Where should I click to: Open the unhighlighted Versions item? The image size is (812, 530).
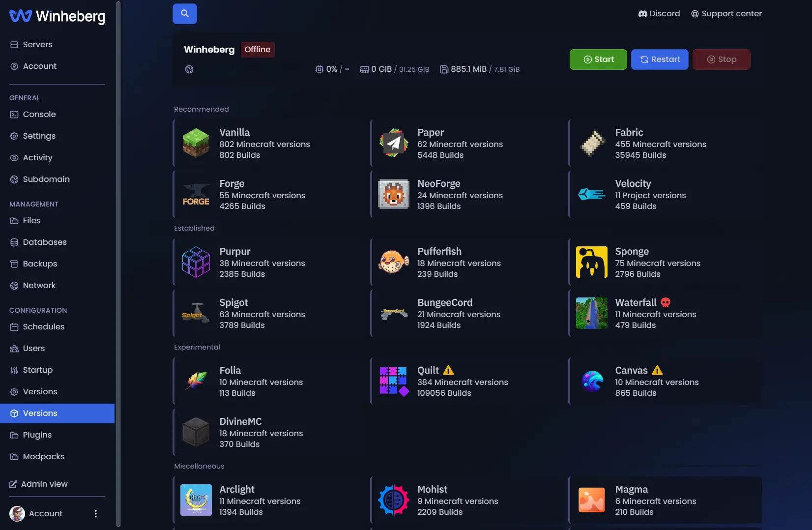coord(58,392)
